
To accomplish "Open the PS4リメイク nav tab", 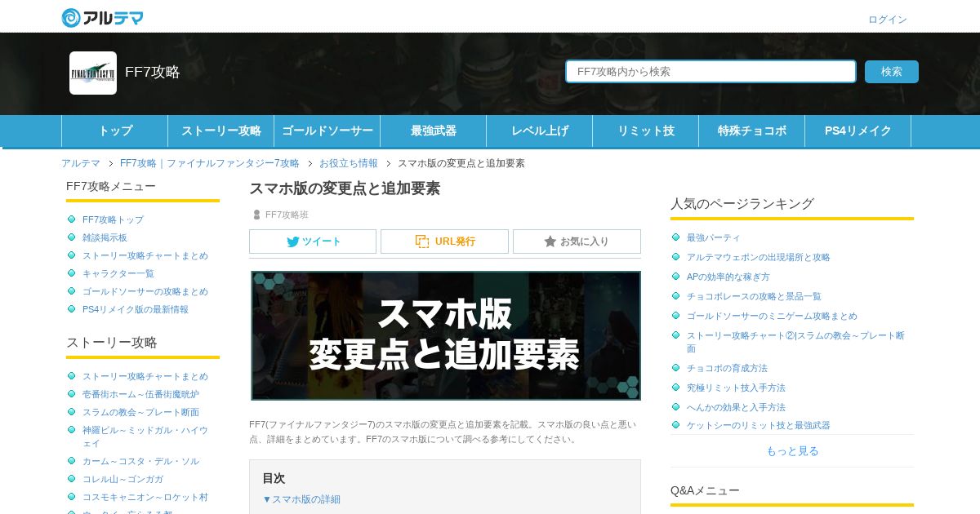I will [x=857, y=131].
